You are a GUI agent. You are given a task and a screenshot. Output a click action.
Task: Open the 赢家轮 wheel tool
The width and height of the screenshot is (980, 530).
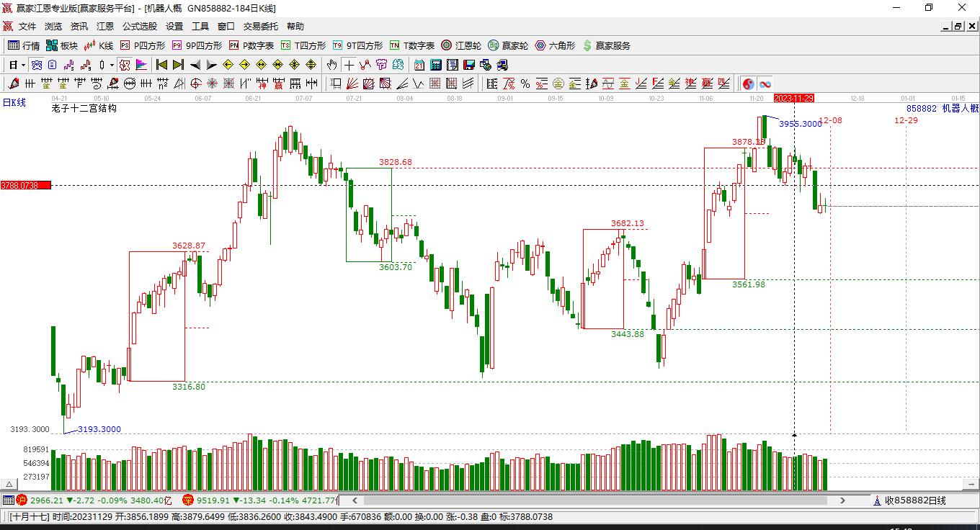click(508, 45)
